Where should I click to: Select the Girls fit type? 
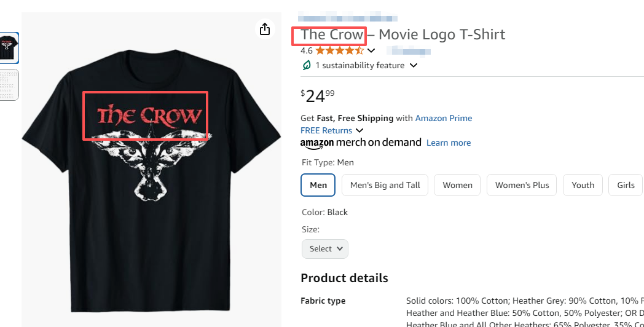(626, 185)
